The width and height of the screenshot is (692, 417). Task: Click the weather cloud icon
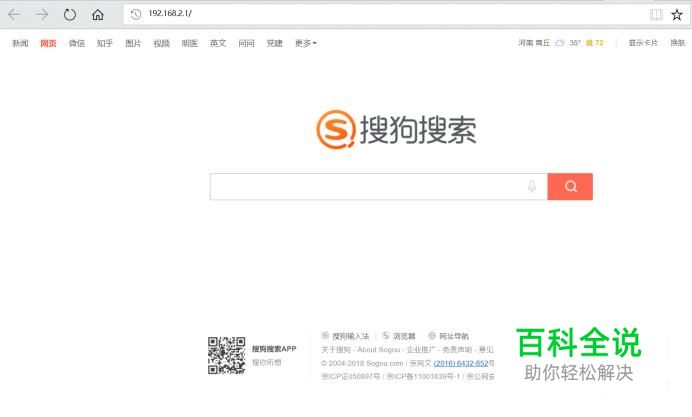[x=560, y=43]
